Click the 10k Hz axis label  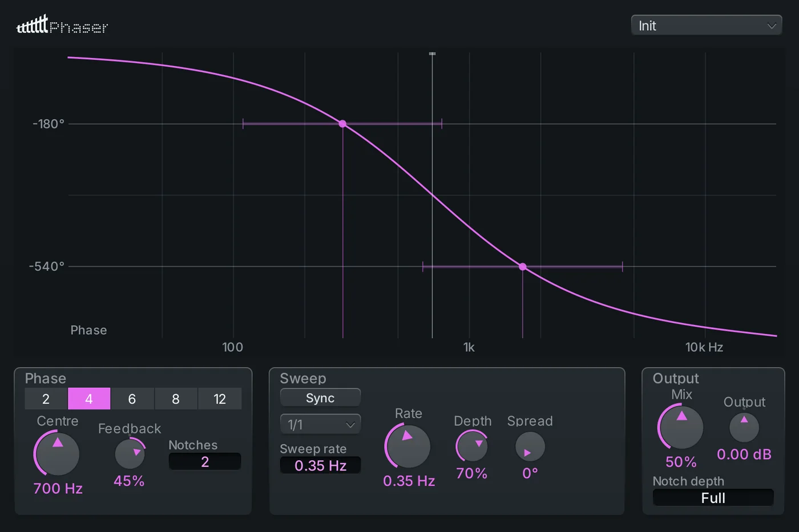point(704,347)
